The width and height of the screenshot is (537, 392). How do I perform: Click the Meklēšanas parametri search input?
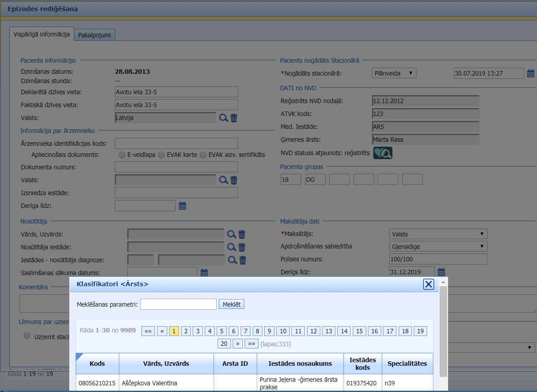[x=178, y=304]
